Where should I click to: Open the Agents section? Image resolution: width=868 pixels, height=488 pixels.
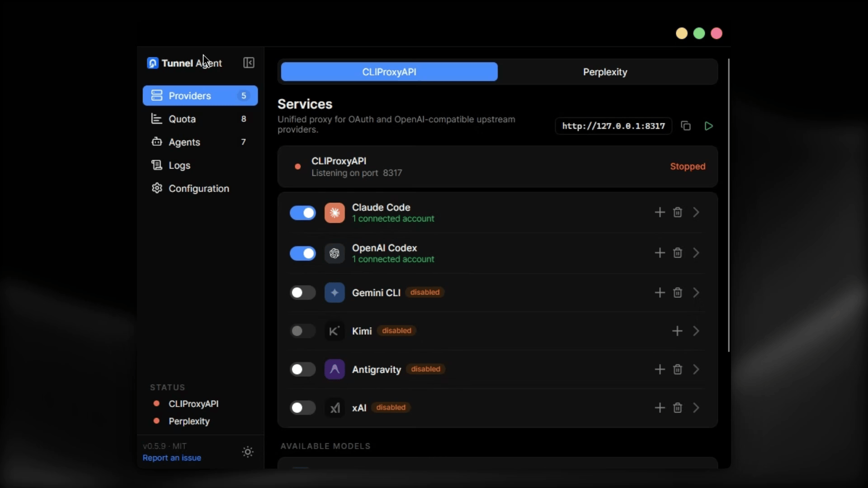coord(200,142)
